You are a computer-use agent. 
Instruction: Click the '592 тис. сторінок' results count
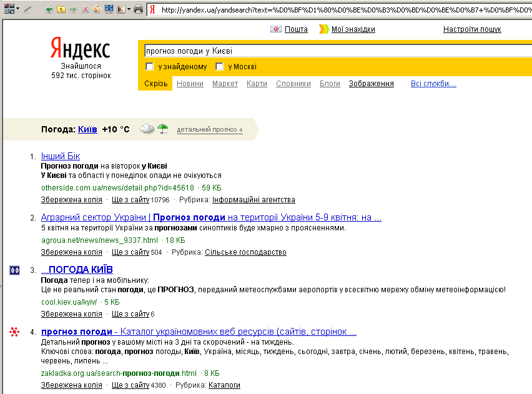click(x=81, y=76)
